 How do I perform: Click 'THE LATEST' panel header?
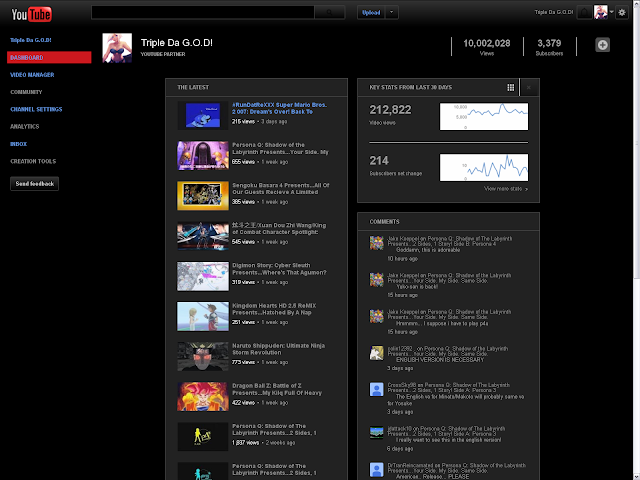(193, 87)
